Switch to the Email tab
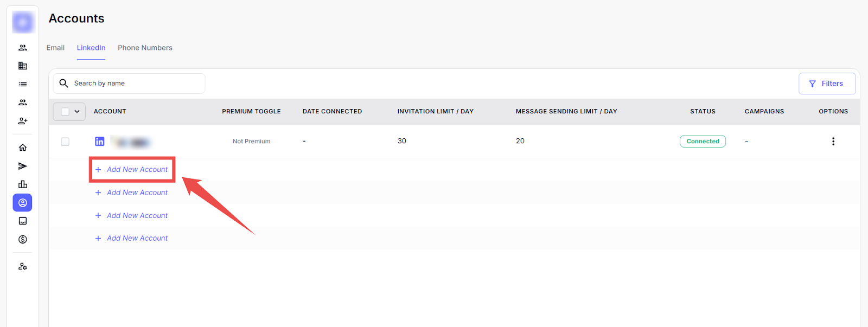Image resolution: width=868 pixels, height=327 pixels. coord(55,48)
